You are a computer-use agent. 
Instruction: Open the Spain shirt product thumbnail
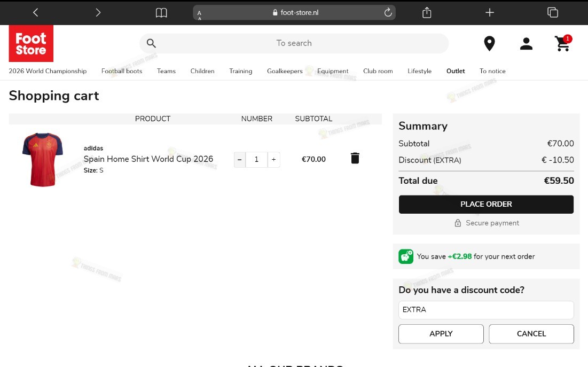[42, 159]
